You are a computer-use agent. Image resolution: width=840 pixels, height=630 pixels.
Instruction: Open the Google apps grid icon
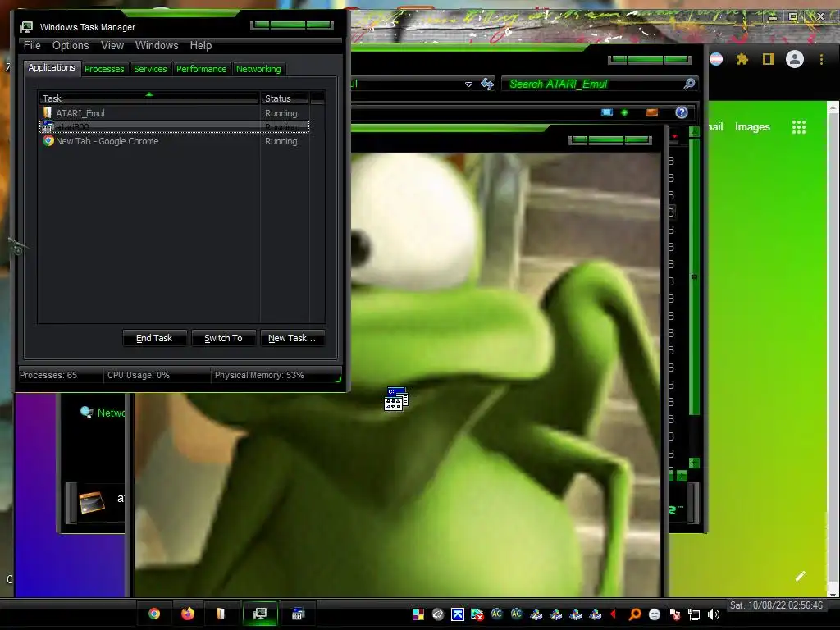click(799, 127)
